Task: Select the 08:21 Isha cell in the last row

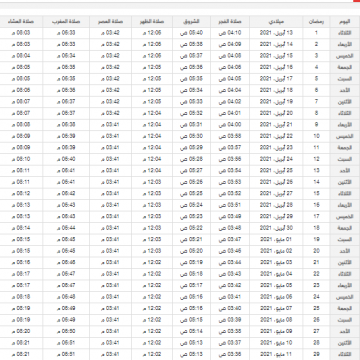Action: pyautogui.click(x=21, y=354)
